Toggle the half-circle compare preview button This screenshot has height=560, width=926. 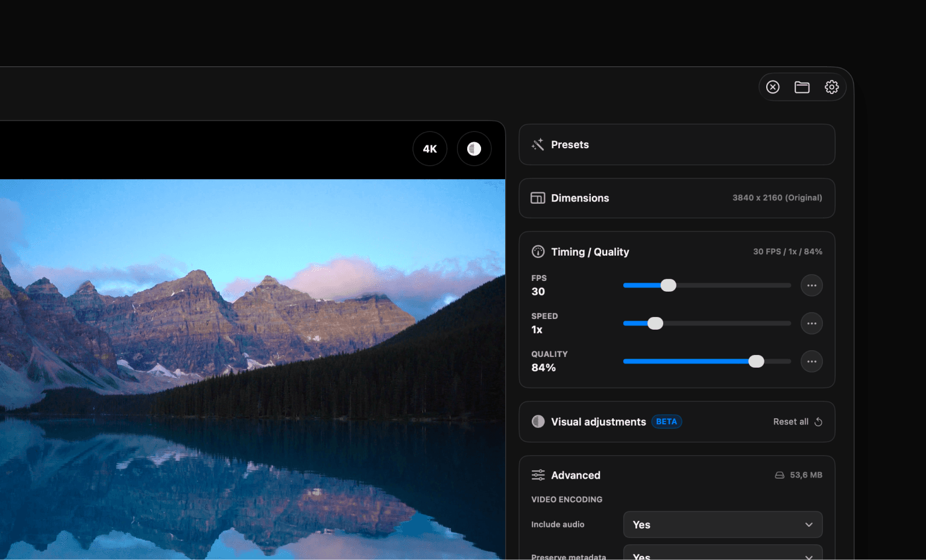(x=474, y=149)
